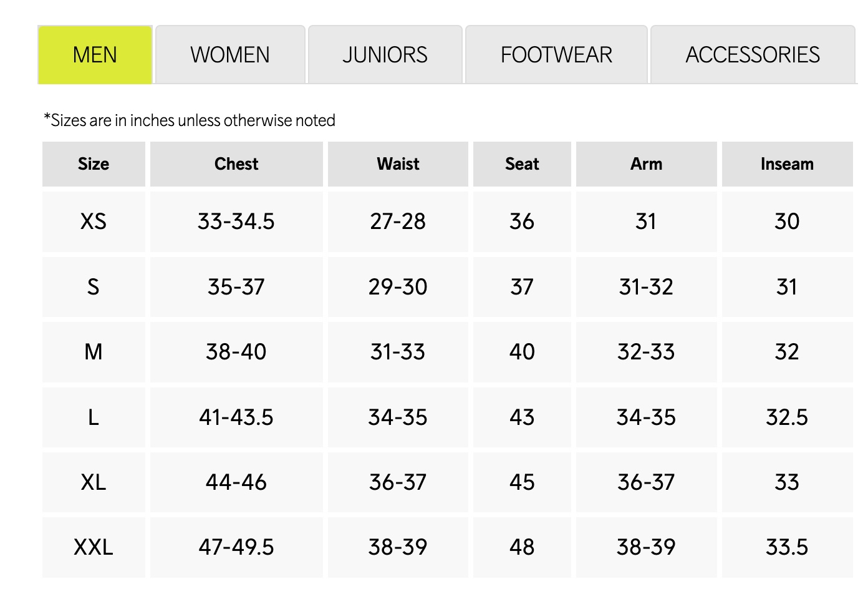Click the Arm column header
Viewport: 868px width, 599px height.
click(646, 164)
